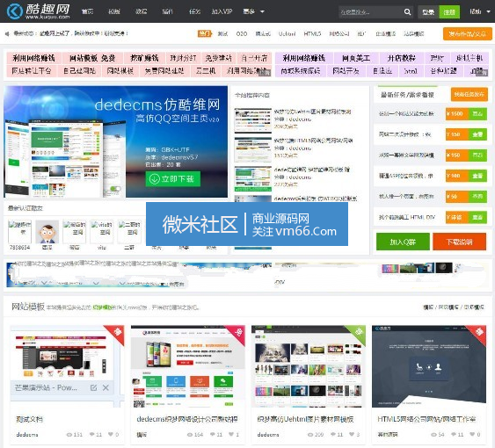The image size is (495, 448).
Task: Select the HTML5 category tab
Action: 312,33
